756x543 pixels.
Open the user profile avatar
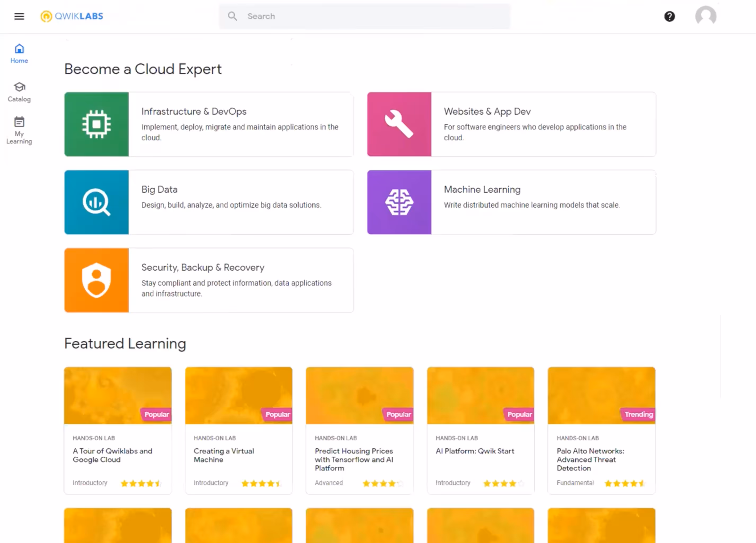tap(705, 16)
